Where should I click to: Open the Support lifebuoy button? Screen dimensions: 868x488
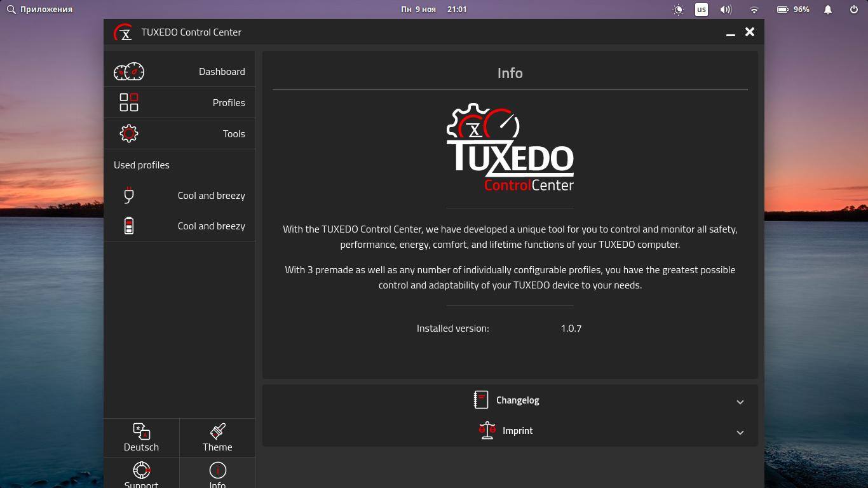(x=141, y=473)
